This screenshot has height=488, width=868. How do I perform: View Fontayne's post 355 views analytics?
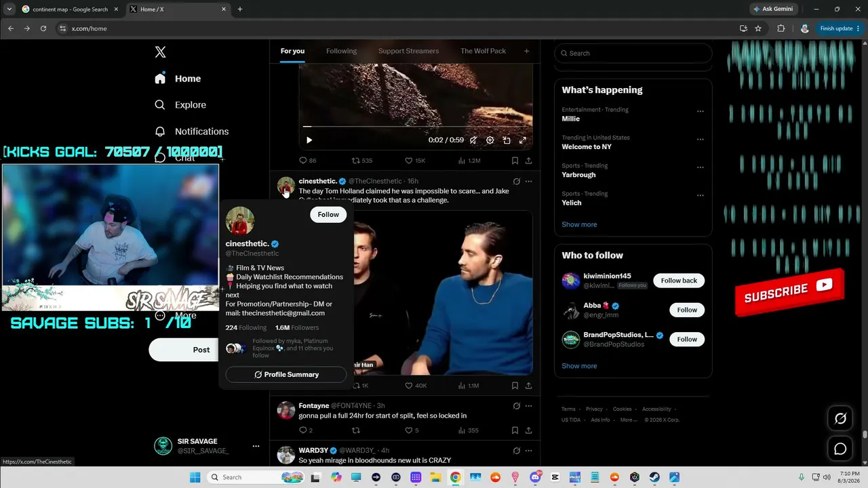[x=468, y=430]
